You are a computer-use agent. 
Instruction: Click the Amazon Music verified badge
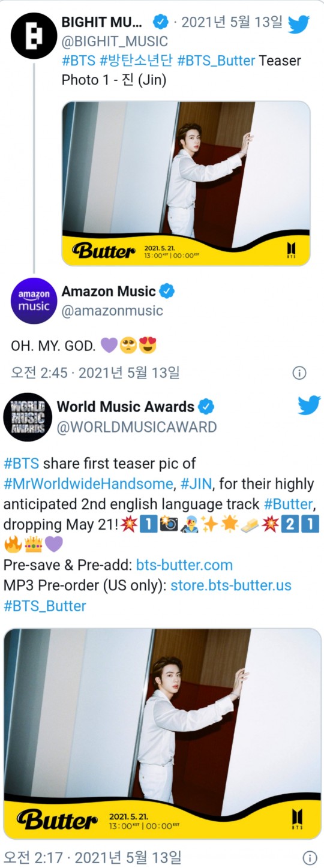tap(167, 292)
